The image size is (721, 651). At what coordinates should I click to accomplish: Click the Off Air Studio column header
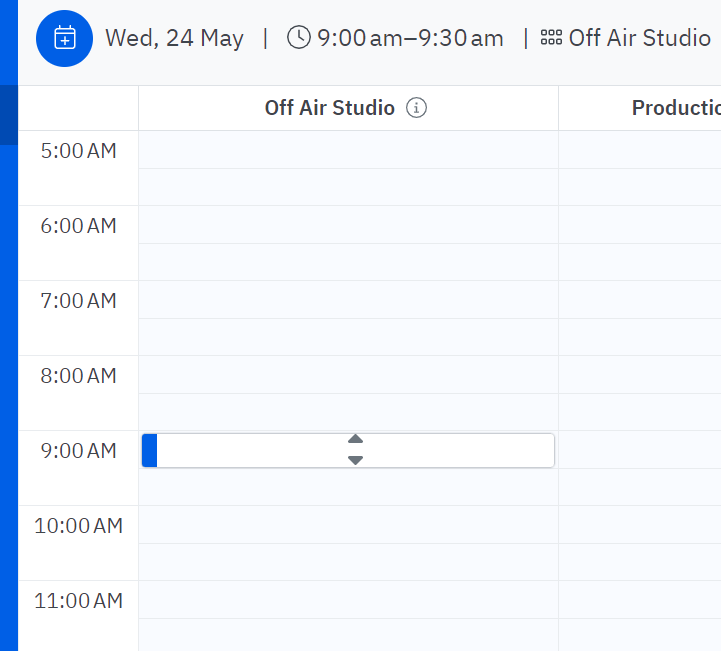pyautogui.click(x=329, y=108)
